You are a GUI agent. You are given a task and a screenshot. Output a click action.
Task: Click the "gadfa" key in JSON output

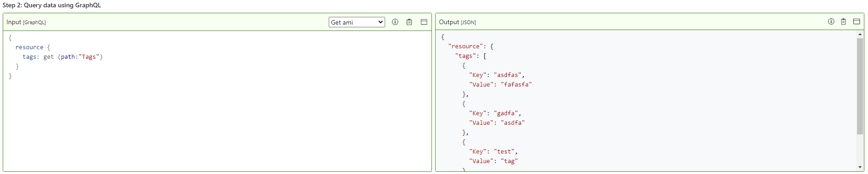506,113
